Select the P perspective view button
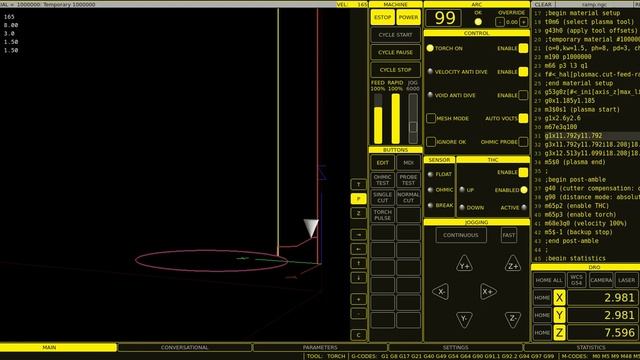640x360 pixels. 358,199
